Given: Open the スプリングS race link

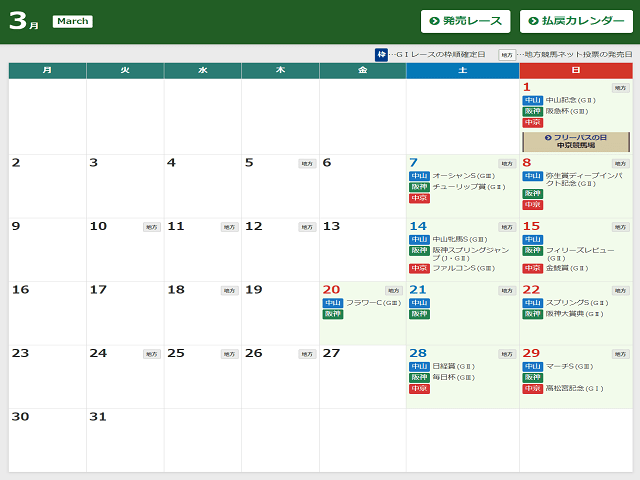Looking at the screenshot, I should (577, 303).
